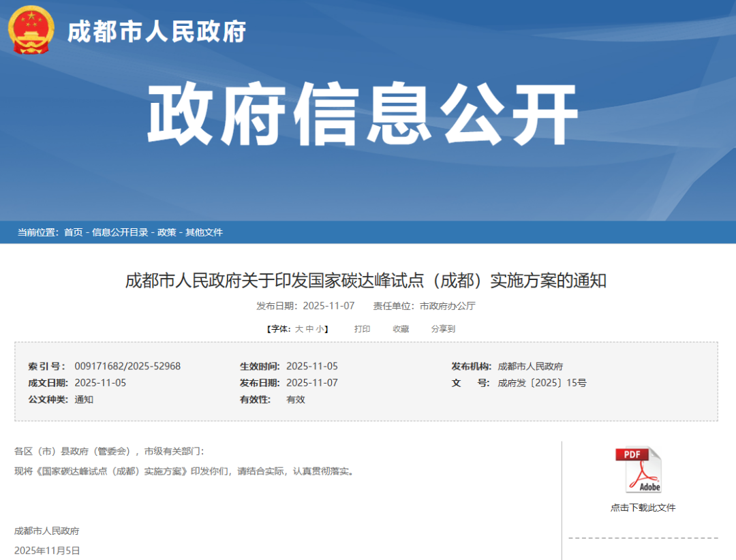Select 小 small font size
This screenshot has height=560, width=736.
(320, 328)
